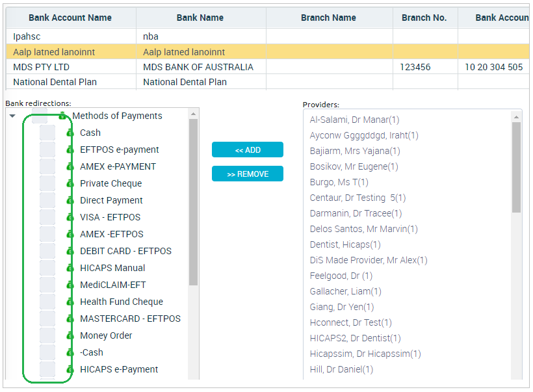
Task: Select the MDS PTY LTD account row
Action: 268,67
